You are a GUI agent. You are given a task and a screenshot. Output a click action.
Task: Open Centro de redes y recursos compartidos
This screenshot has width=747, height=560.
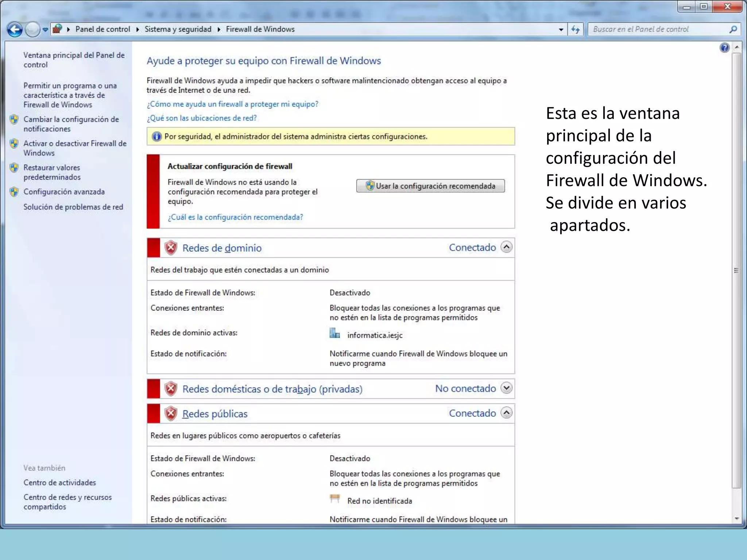[x=68, y=502]
